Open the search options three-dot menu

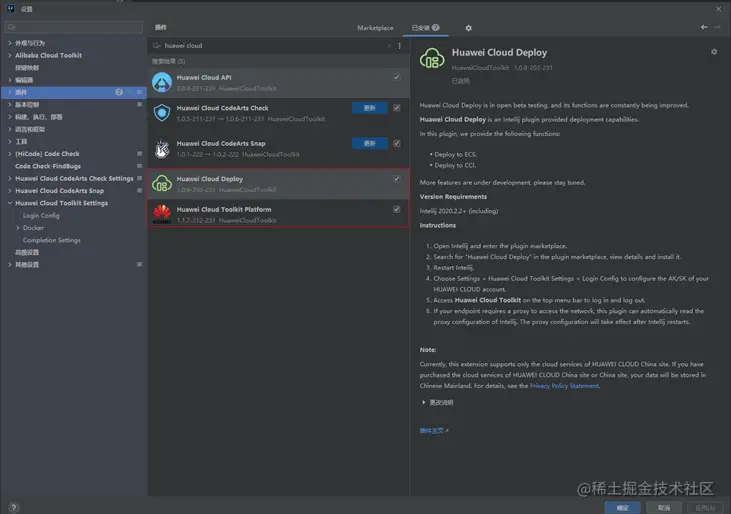pyautogui.click(x=400, y=46)
